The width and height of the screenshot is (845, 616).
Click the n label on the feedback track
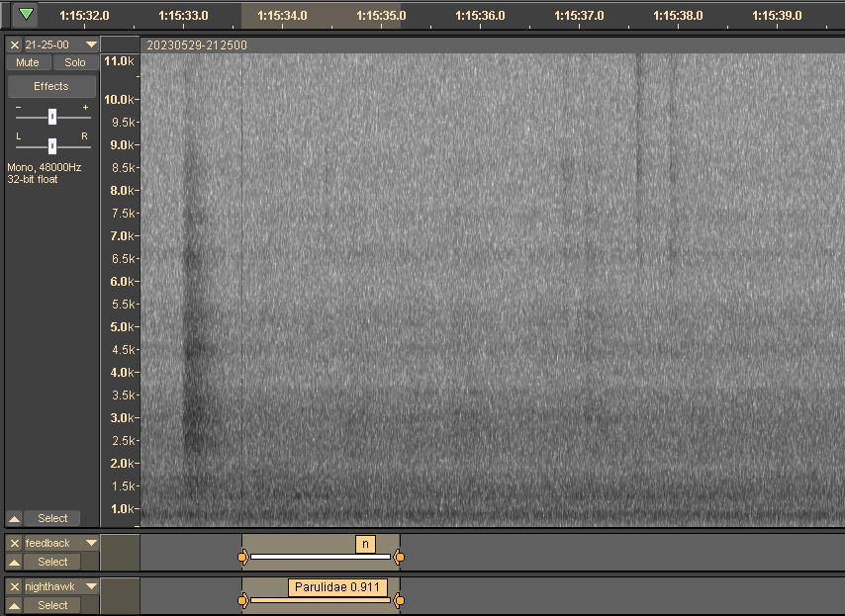pyautogui.click(x=365, y=543)
